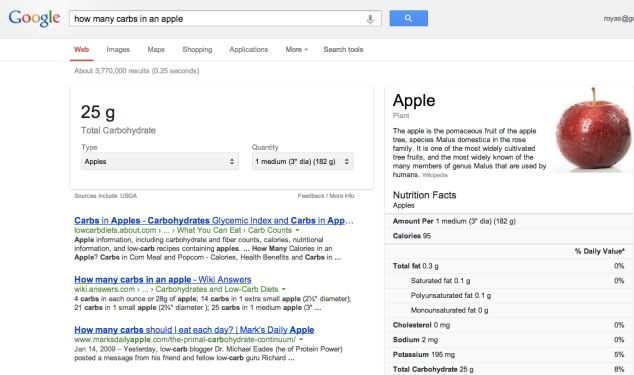Open the Shopping tab
Screen dimensions: 634x375
(x=197, y=49)
